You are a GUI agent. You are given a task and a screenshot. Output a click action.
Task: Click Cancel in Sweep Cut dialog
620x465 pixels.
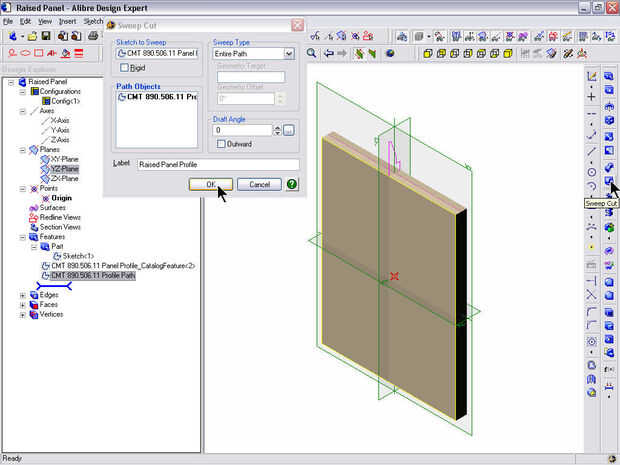pos(259,184)
